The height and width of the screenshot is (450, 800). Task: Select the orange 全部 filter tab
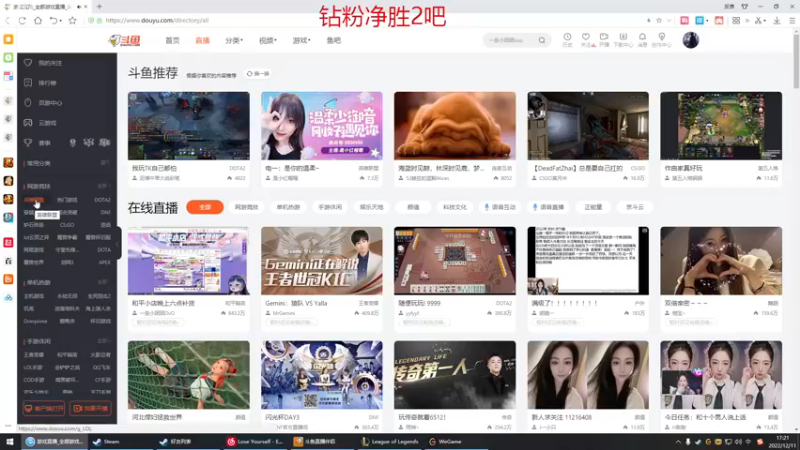click(x=205, y=207)
